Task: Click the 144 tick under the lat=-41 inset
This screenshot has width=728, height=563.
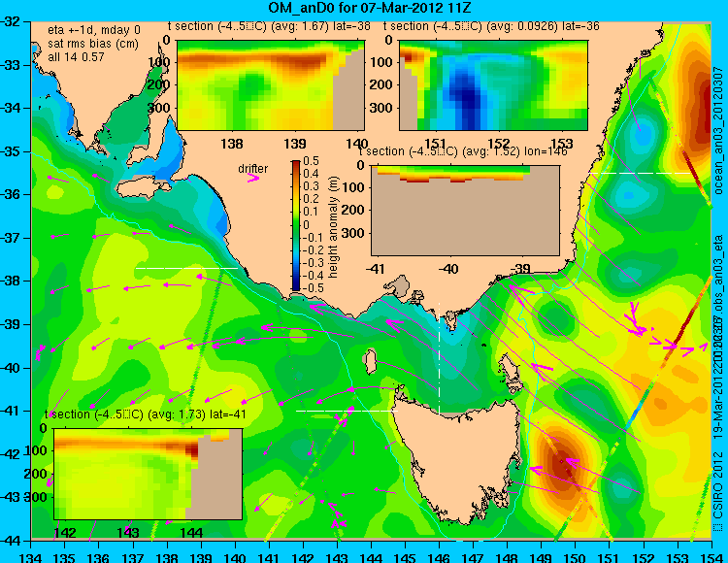Action: 191,533
